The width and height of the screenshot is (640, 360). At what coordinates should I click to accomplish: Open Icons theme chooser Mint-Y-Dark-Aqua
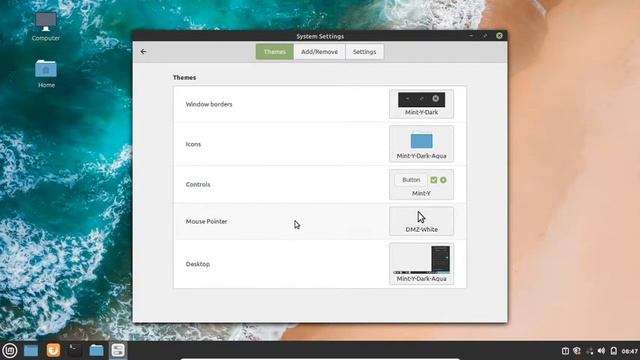point(421,144)
